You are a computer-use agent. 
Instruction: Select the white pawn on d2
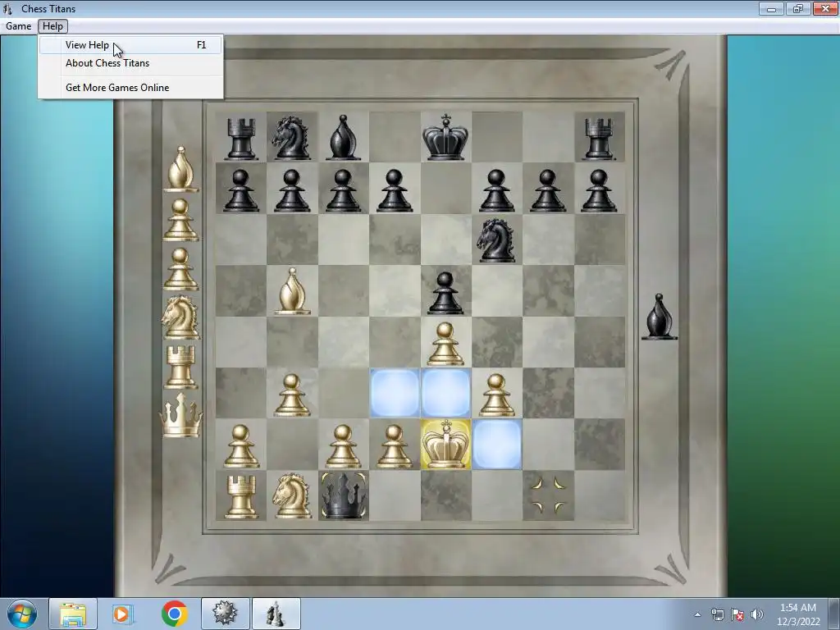[395, 446]
